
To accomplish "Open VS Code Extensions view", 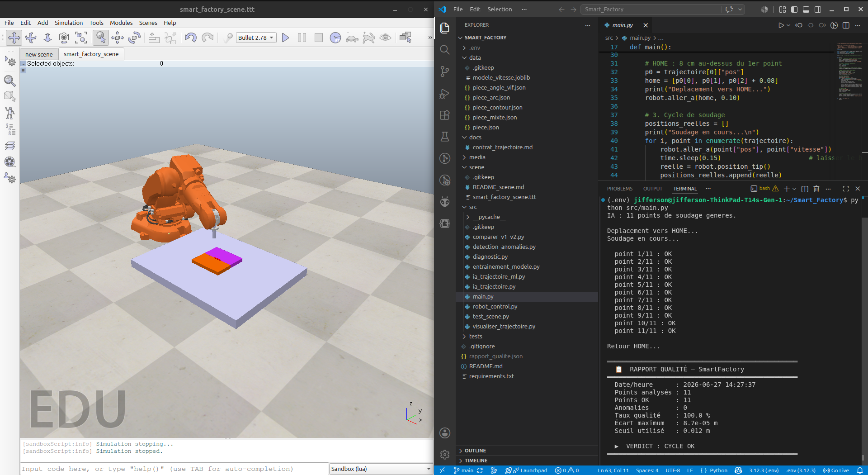I will (445, 115).
